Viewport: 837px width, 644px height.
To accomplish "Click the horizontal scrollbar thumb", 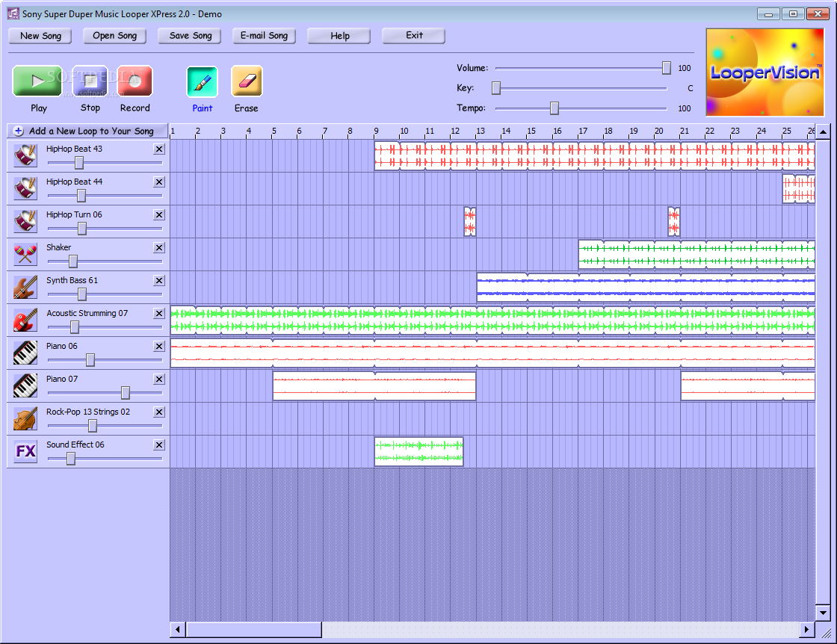I will point(253,630).
